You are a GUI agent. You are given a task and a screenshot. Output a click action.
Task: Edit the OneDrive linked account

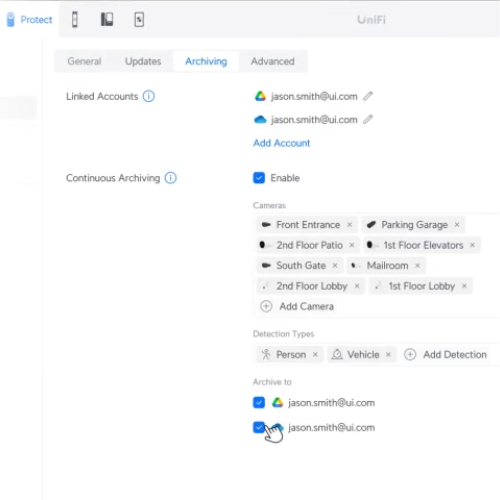[x=368, y=119]
